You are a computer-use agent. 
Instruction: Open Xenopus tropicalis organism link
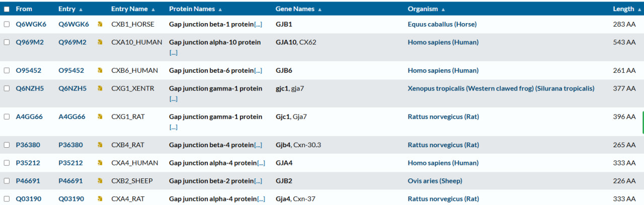[x=501, y=88]
